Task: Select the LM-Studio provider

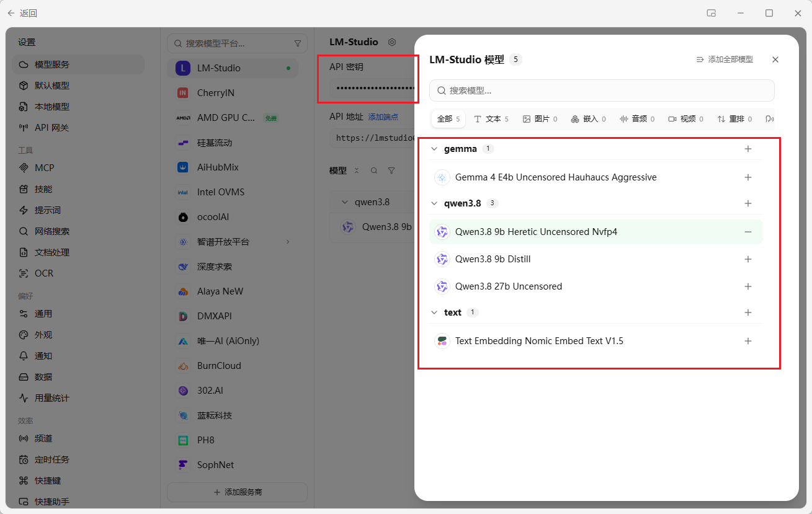Action: pyautogui.click(x=233, y=68)
